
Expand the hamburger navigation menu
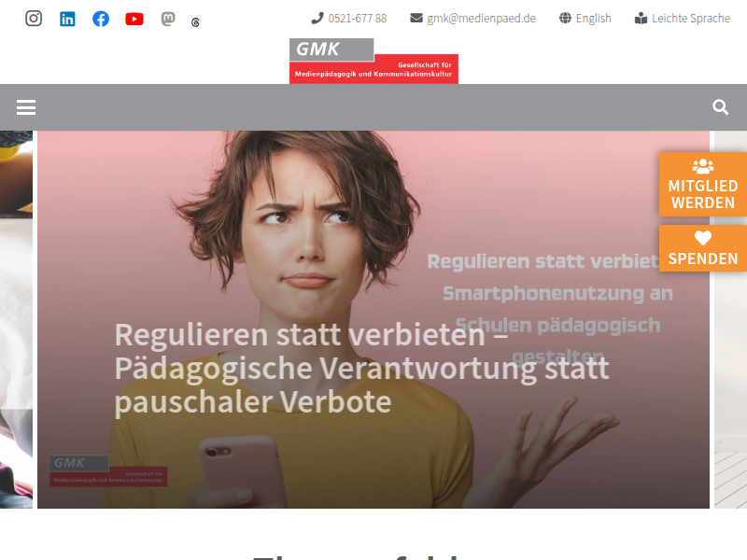coord(26,107)
